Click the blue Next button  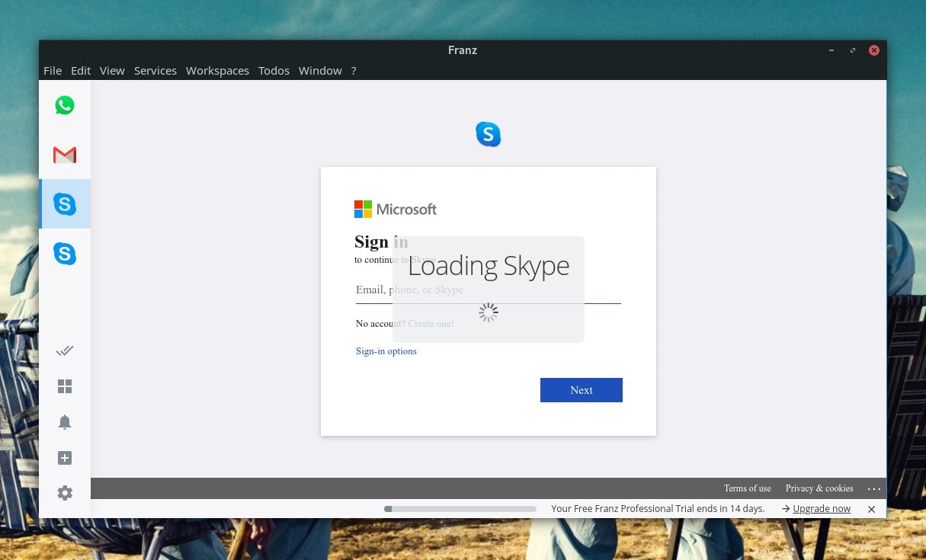[x=581, y=390]
